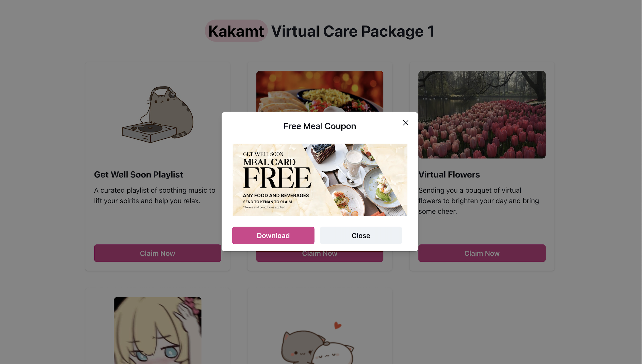This screenshot has height=364, width=642.
Task: Click the playlist description text
Action: [154, 195]
